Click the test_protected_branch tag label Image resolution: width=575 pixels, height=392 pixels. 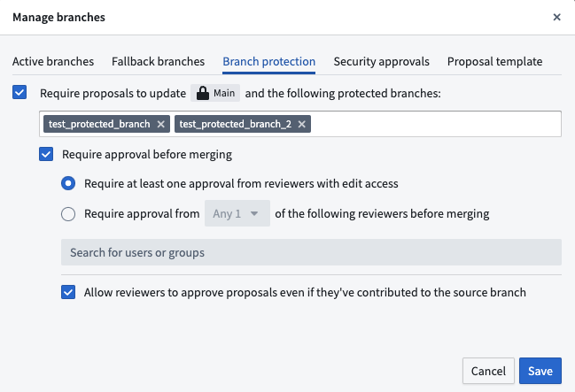click(99, 124)
